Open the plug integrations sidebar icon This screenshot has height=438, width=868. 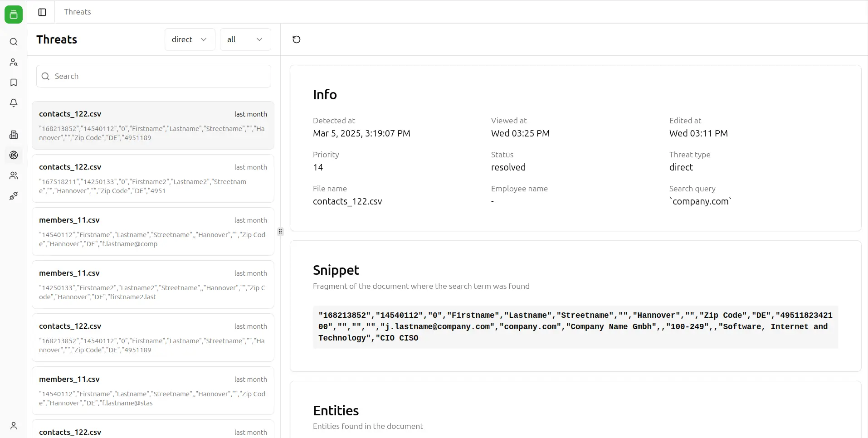(x=14, y=196)
